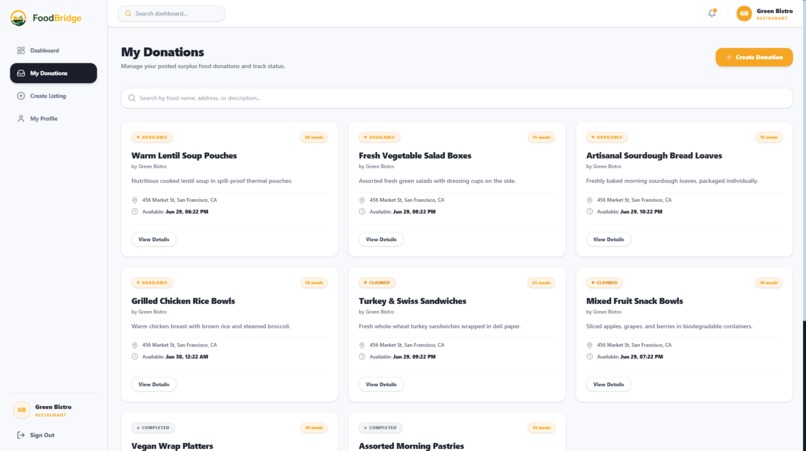
Task: Click Claimed badge on Turkey & Swiss Sandwiches
Action: 377,282
